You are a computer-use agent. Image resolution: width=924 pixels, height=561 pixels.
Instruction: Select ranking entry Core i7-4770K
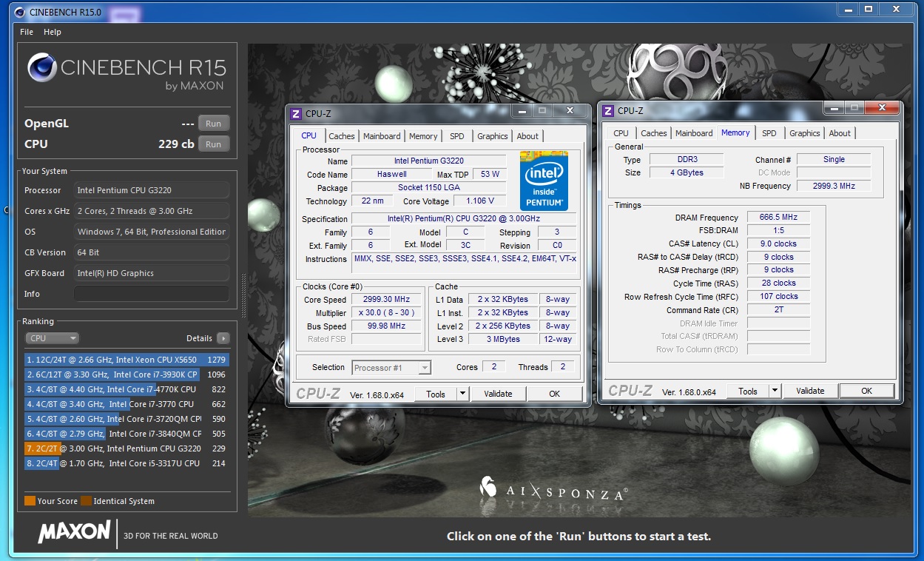(127, 389)
